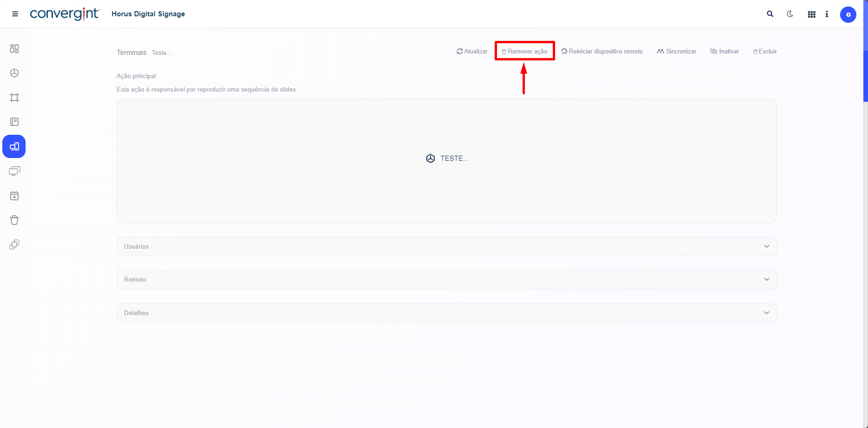Screen dimensions: 868x428
Task: Open the calendar schedule icon in sidebar
Action: pyautogui.click(x=14, y=196)
